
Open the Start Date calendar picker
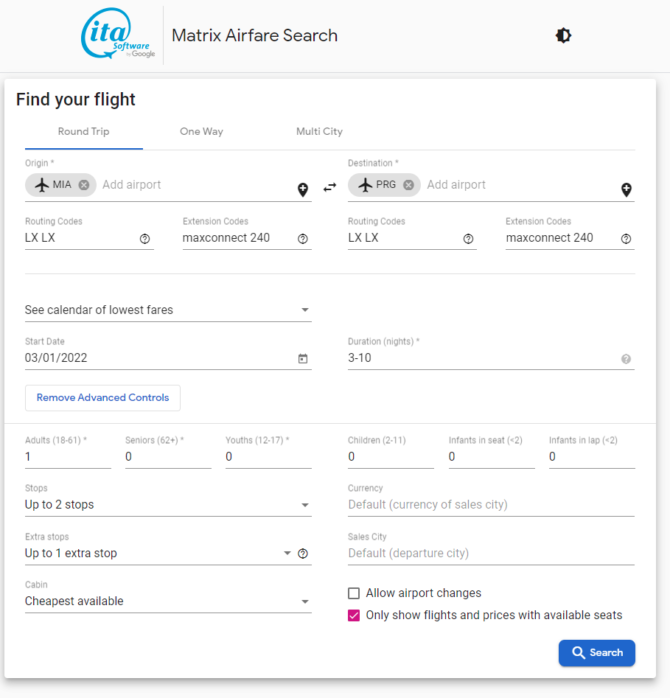coord(303,359)
